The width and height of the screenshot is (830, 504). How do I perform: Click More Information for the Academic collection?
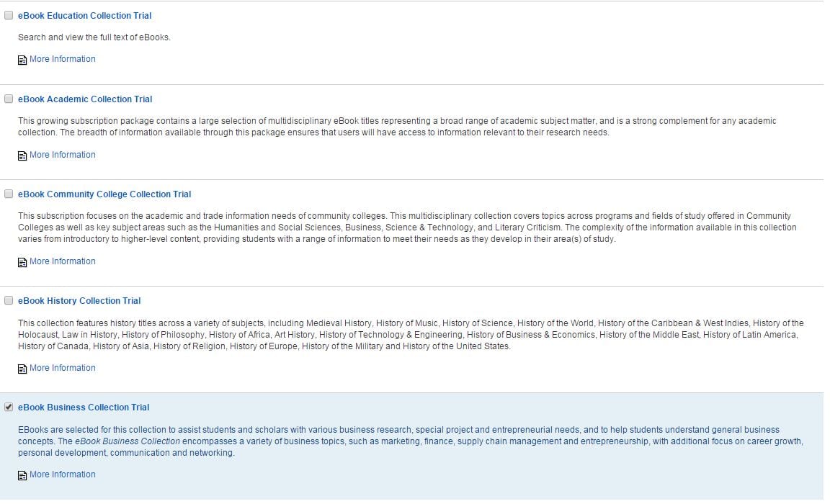pos(63,154)
